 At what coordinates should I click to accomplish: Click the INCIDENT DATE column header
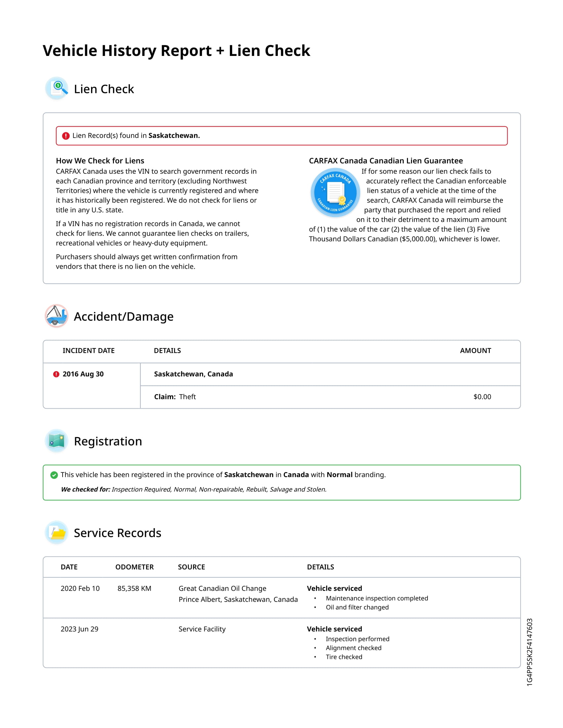88,351
